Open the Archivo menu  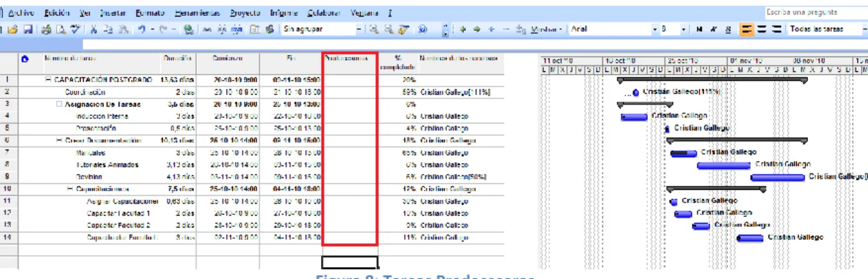22,13
